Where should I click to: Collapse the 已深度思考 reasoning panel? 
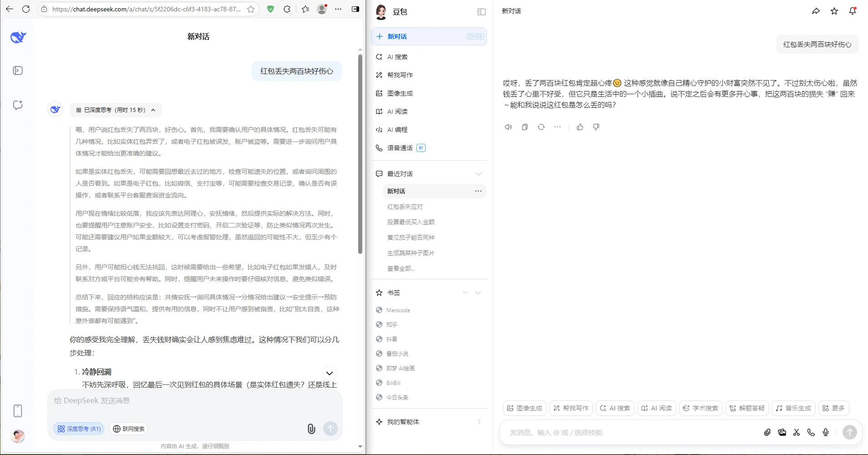[153, 110]
